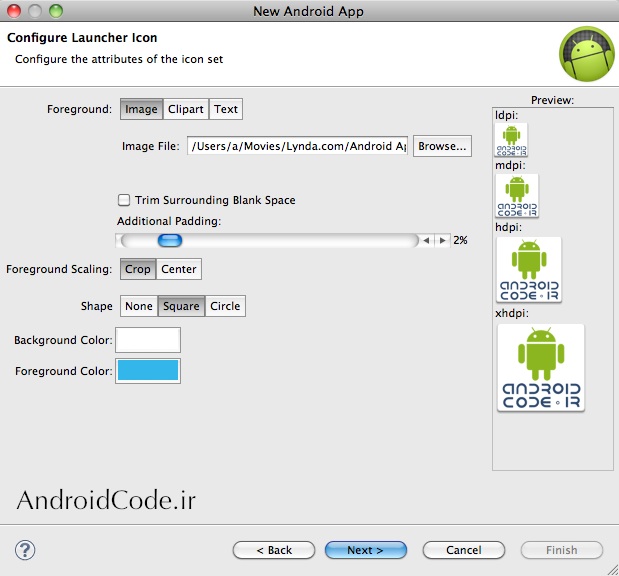Click the hdpi preview icon
This screenshot has width=619, height=576.
point(529,269)
